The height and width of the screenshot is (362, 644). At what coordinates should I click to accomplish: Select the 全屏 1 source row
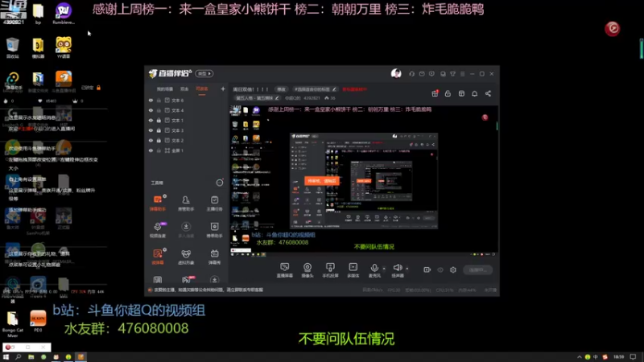point(187,150)
